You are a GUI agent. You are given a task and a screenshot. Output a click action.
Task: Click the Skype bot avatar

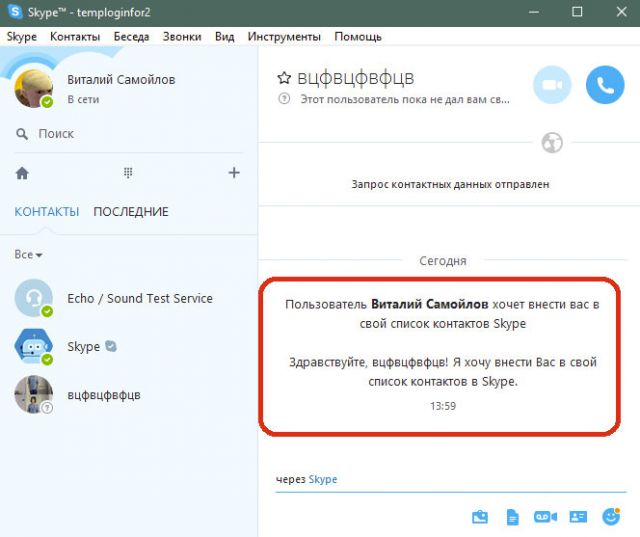tap(33, 346)
